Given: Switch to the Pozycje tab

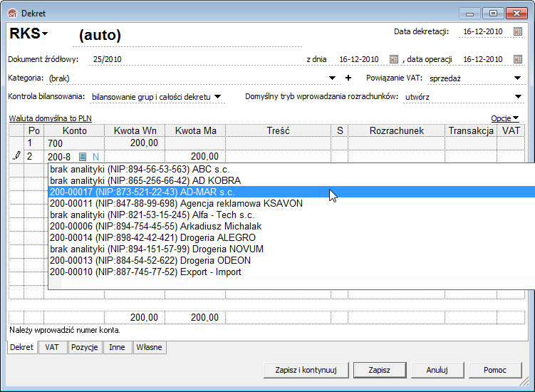Looking at the screenshot, I should pos(84,347).
